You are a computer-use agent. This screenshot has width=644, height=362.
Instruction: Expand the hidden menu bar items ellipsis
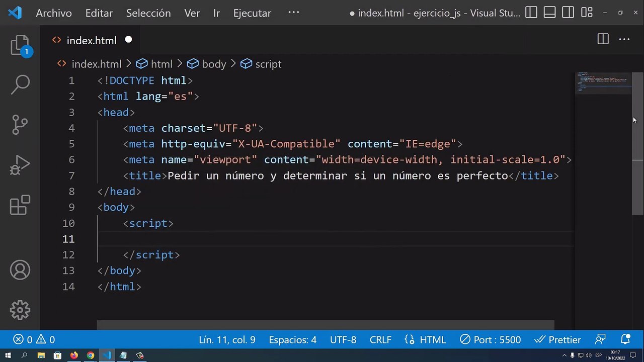(x=293, y=12)
